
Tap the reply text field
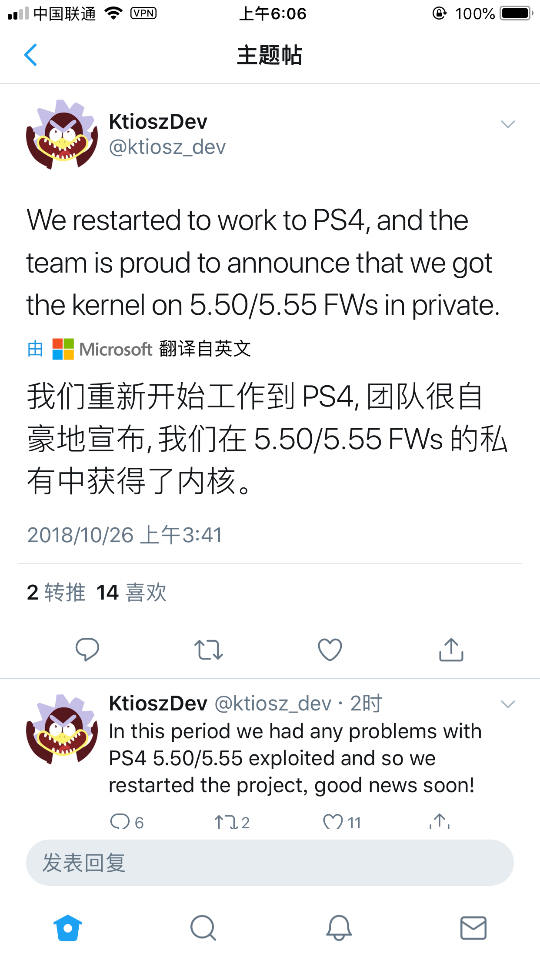[x=269, y=863]
